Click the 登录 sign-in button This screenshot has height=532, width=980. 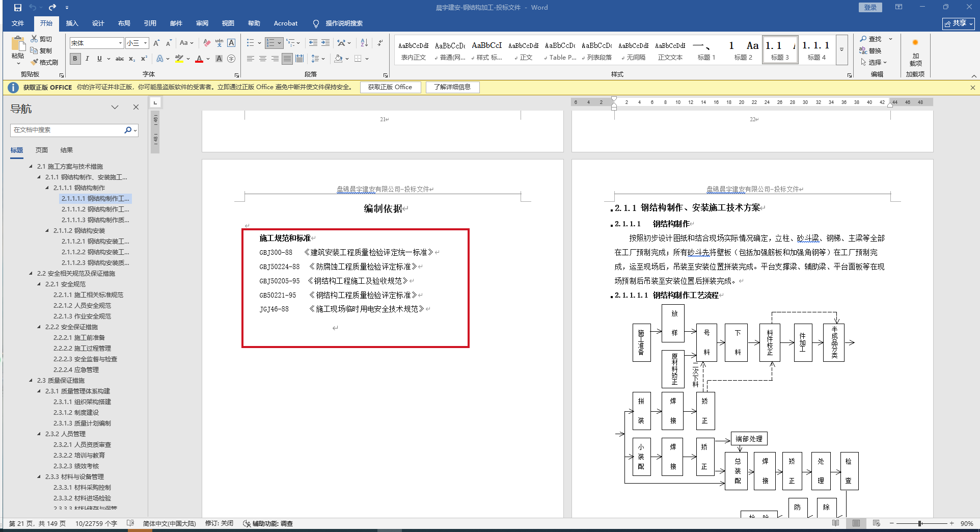870,8
